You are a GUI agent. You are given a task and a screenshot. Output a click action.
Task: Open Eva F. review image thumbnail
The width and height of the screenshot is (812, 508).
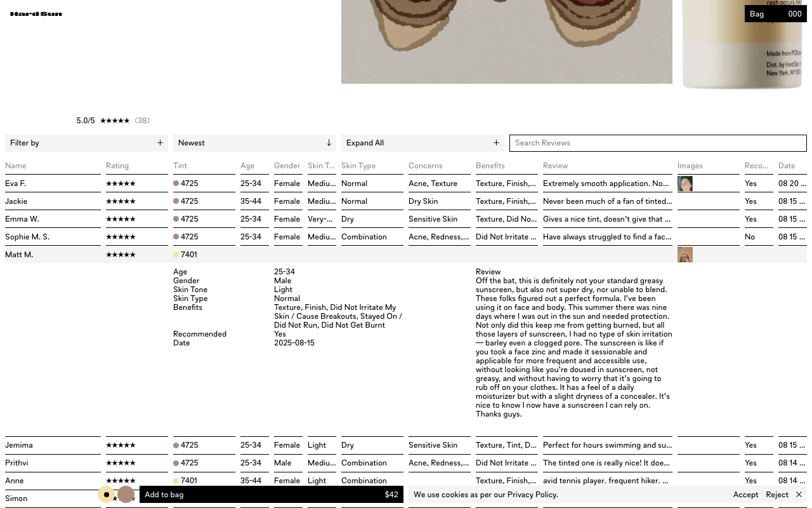(x=685, y=184)
